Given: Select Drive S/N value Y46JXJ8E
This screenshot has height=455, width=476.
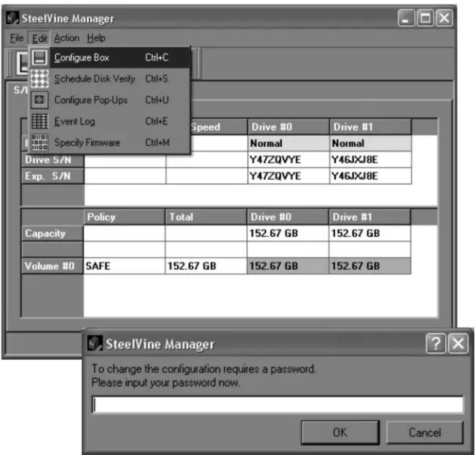Looking at the screenshot, I should coord(371,159).
